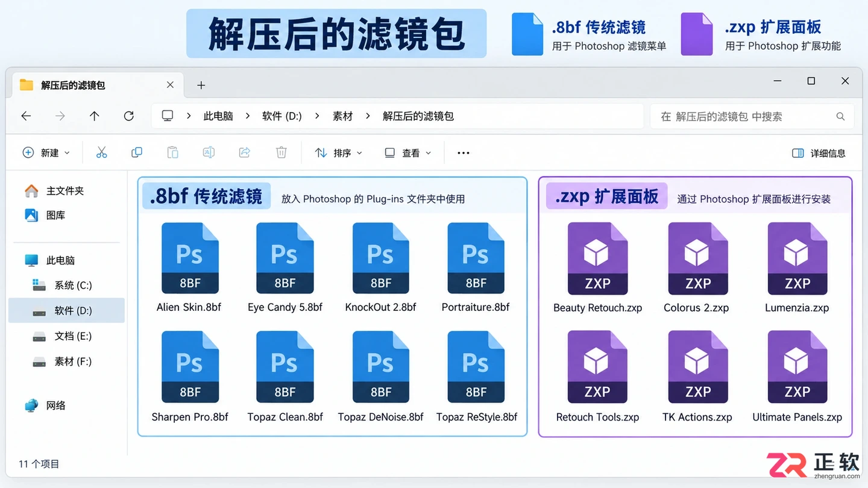Click 此电脑 in the address breadcrumb
Image resolution: width=868 pixels, height=488 pixels.
click(x=218, y=116)
